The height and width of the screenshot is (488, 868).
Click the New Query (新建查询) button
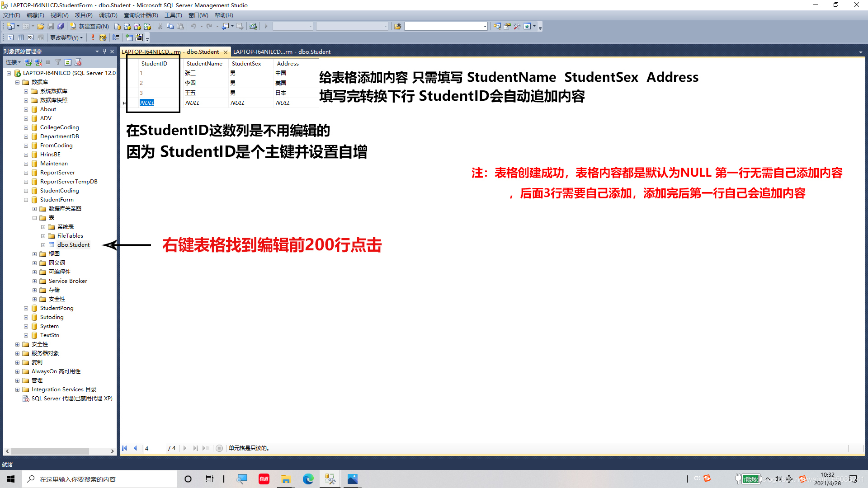[90, 26]
